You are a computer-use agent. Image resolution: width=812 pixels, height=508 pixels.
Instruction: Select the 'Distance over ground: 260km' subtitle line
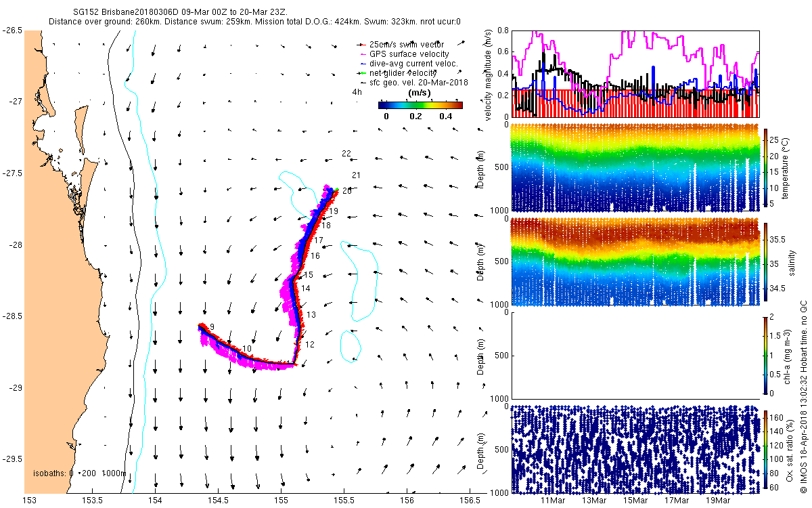pos(254,21)
